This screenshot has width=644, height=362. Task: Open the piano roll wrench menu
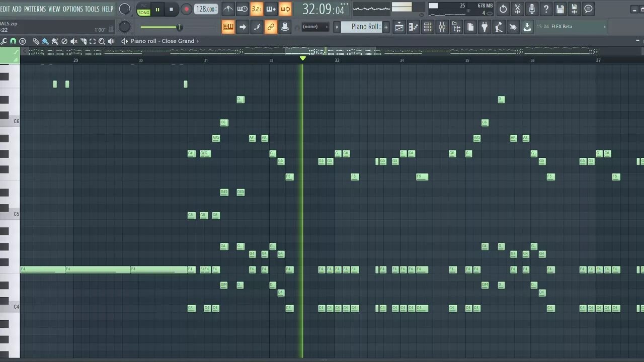click(x=4, y=41)
